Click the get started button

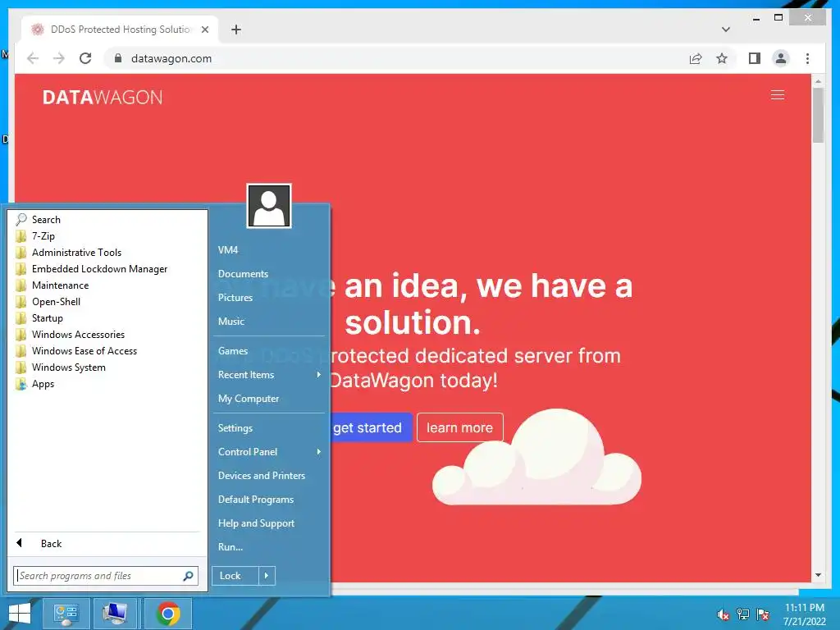tap(371, 427)
